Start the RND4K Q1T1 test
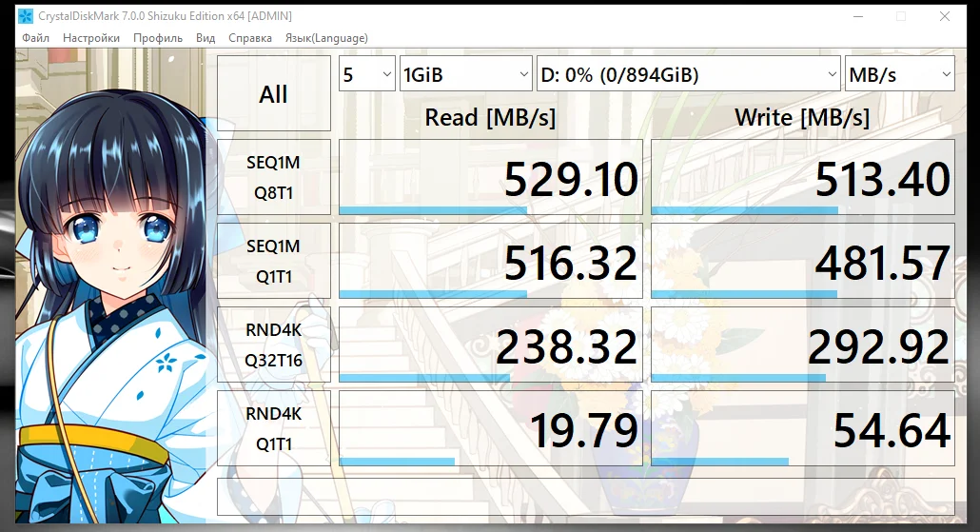The image size is (980, 532). (274, 428)
